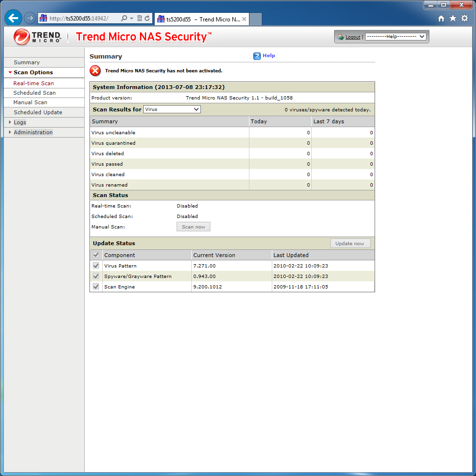This screenshot has height=476, width=476.
Task: Click the Update now button
Action: pyautogui.click(x=350, y=243)
